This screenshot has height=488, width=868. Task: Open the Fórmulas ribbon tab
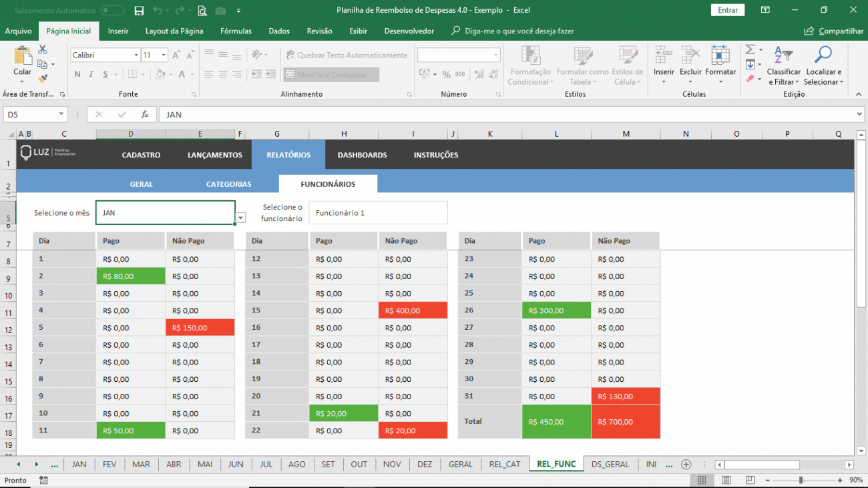(x=236, y=31)
